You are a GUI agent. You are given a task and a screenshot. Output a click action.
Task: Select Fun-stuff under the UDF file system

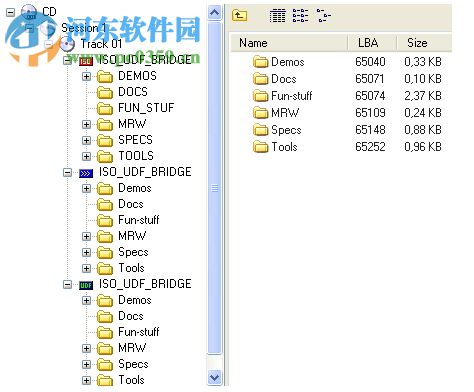139,332
